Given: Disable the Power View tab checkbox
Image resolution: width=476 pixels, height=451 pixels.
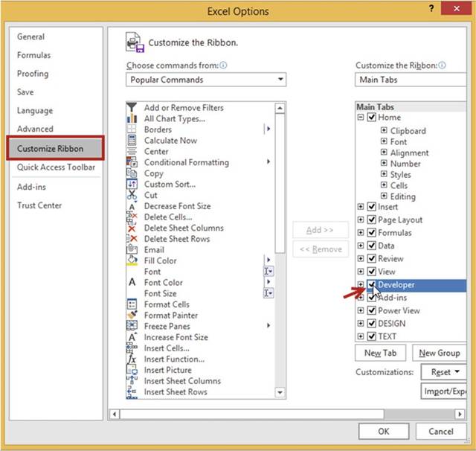Looking at the screenshot, I should click(372, 310).
